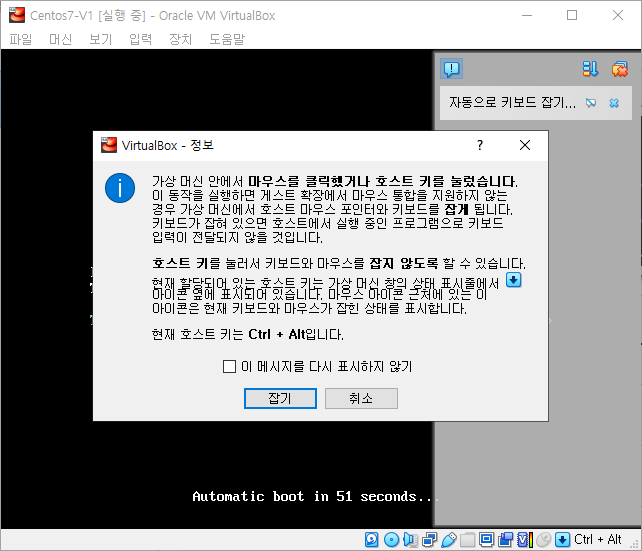Click the Ctrl + Alt host key label
Screen dimensions: 642x551
tap(597, 540)
